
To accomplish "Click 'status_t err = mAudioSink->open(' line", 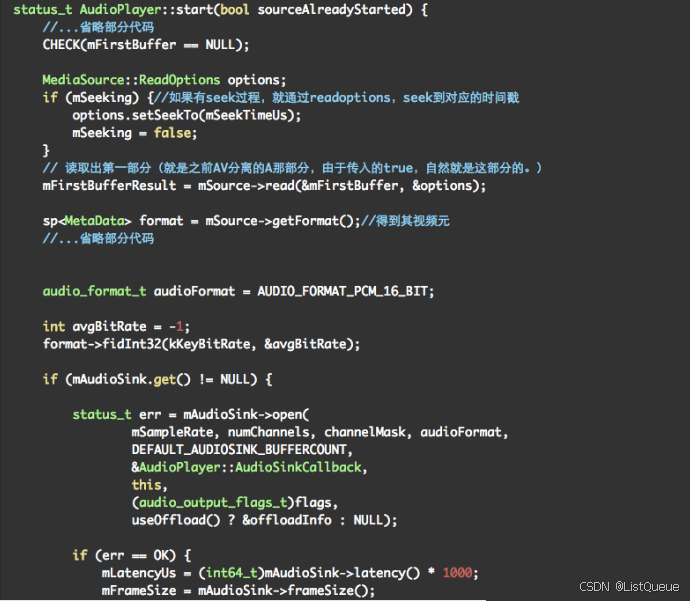I will pyautogui.click(x=191, y=414).
